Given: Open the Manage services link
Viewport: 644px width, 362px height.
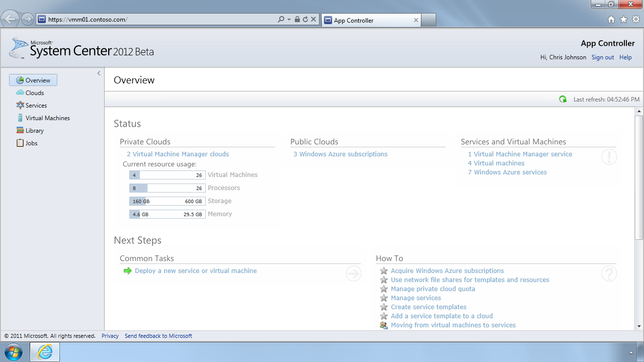Looking at the screenshot, I should (416, 298).
